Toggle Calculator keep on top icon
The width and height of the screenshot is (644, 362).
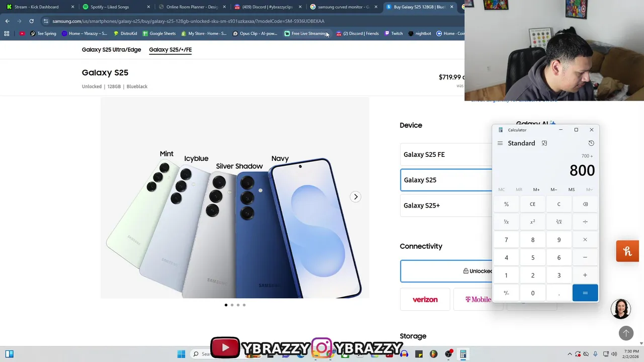(544, 143)
